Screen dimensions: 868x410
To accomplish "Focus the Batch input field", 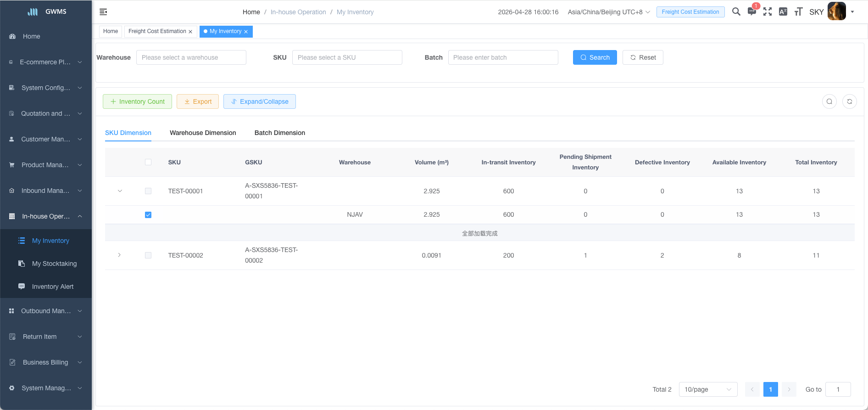I will 503,57.
